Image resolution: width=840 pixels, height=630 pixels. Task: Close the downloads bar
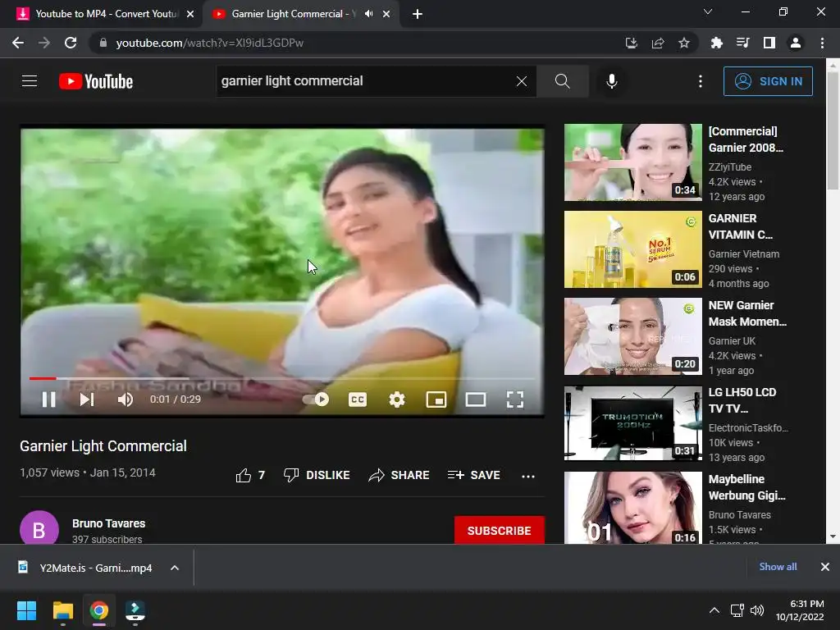[x=825, y=567]
